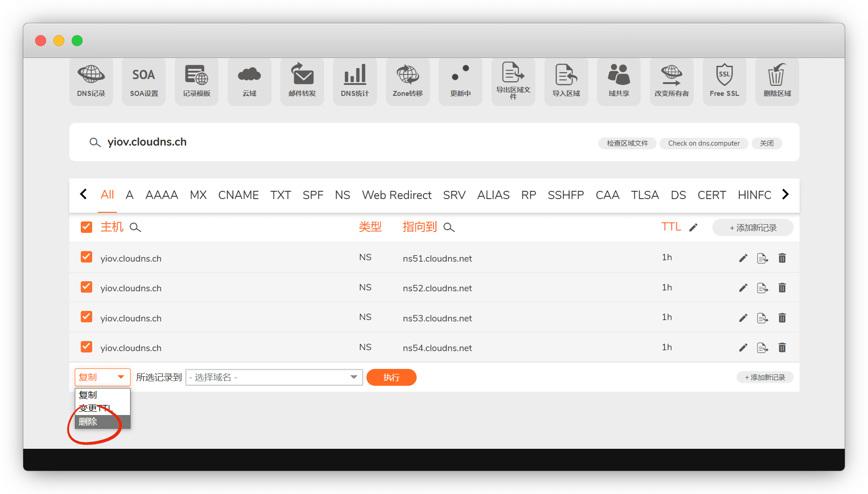Toggle checkbox for ns53.cloudns.net row
The image size is (868, 494).
coord(86,317)
